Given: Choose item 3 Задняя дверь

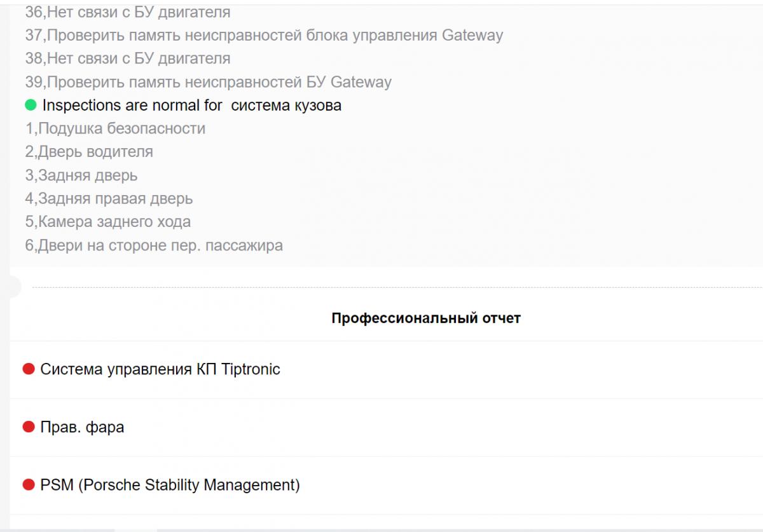Looking at the screenshot, I should point(81,175).
